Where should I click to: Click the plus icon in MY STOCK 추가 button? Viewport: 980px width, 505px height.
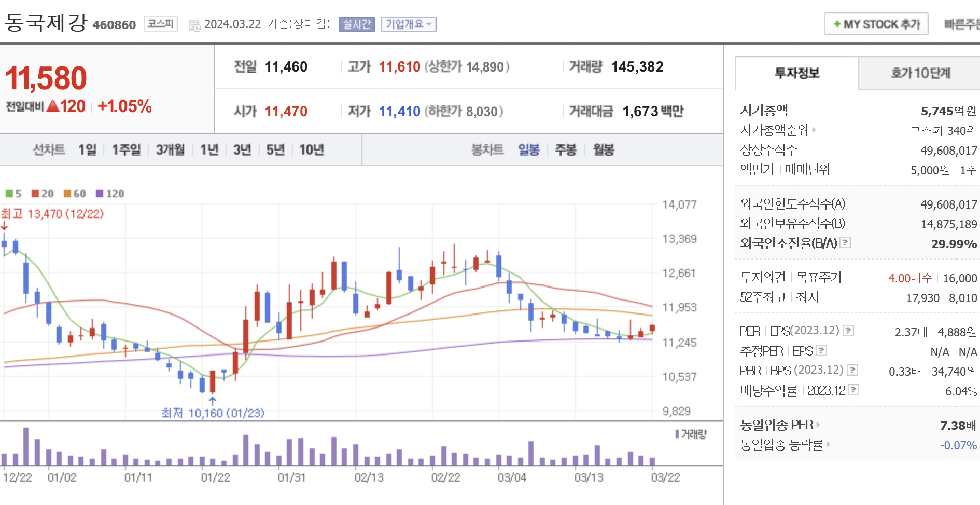click(x=837, y=24)
